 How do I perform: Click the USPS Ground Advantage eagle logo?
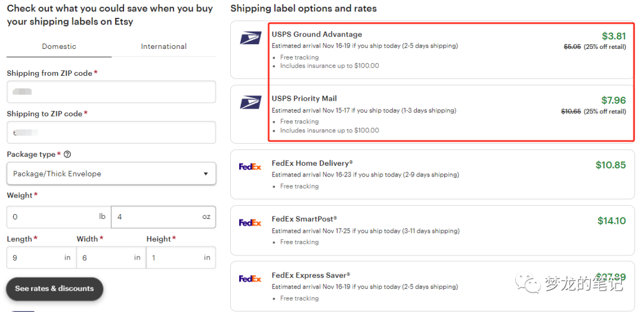click(x=250, y=39)
